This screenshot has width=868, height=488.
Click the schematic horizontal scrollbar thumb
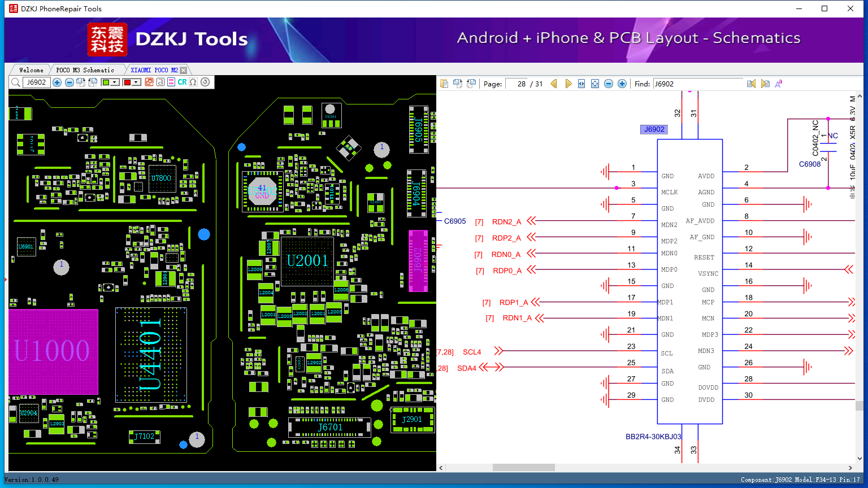click(x=523, y=468)
